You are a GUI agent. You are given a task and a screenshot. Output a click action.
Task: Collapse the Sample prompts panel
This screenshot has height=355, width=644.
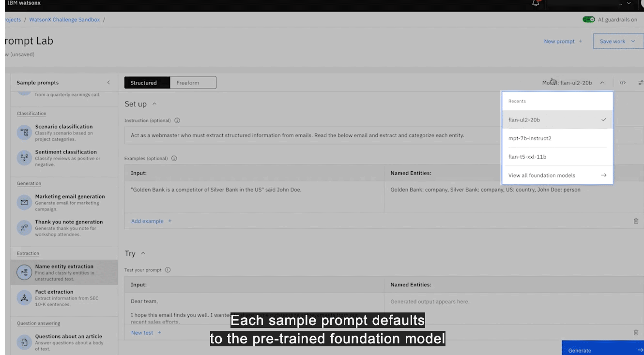tap(108, 83)
